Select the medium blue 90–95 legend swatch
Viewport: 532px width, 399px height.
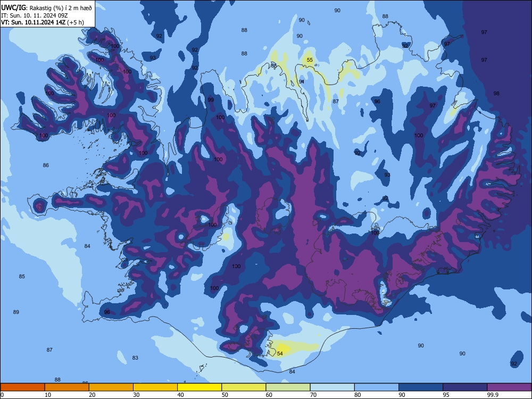pyautogui.click(x=421, y=387)
